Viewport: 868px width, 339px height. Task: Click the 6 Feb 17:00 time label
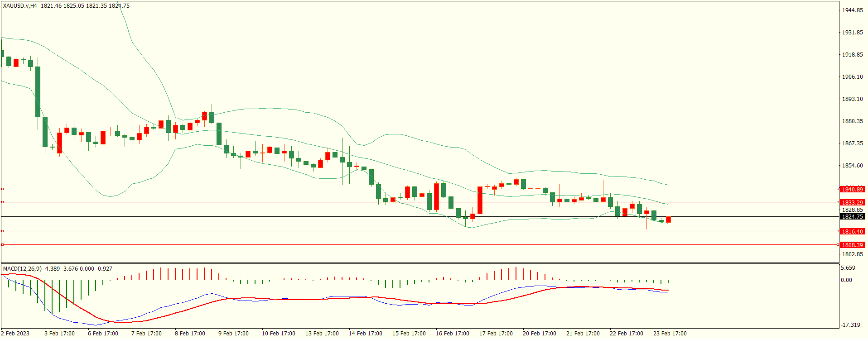click(103, 334)
